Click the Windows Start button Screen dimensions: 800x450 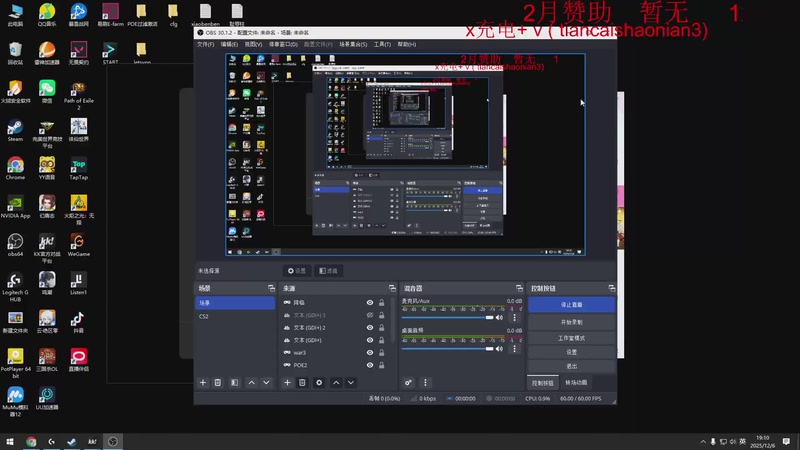pyautogui.click(x=10, y=442)
